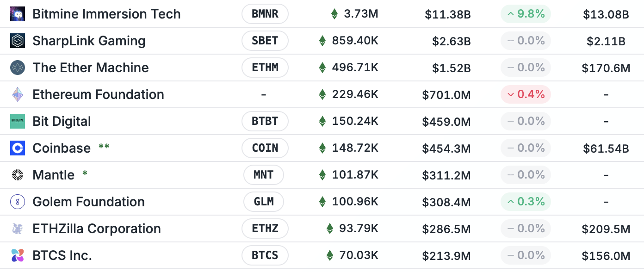The height and width of the screenshot is (272, 644).
Task: Click the double asterisk beside Coinbase
Action: pos(104,147)
